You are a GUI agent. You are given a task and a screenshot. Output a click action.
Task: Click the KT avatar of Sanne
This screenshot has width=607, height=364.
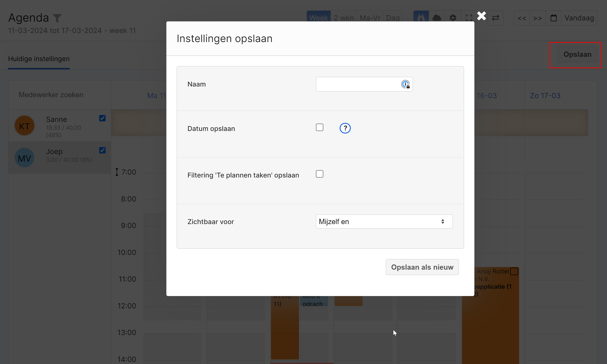click(24, 126)
